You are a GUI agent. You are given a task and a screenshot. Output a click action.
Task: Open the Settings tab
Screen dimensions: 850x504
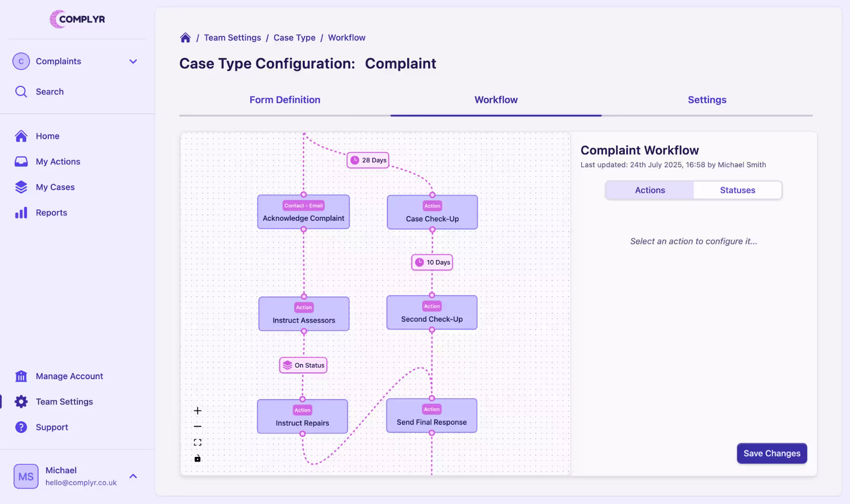tap(706, 99)
